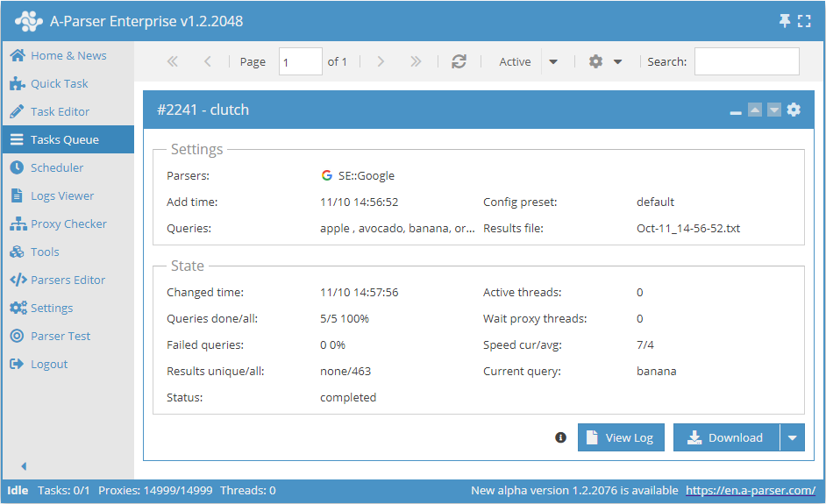
Task: Move task up with the up arrow icon
Action: point(755,110)
